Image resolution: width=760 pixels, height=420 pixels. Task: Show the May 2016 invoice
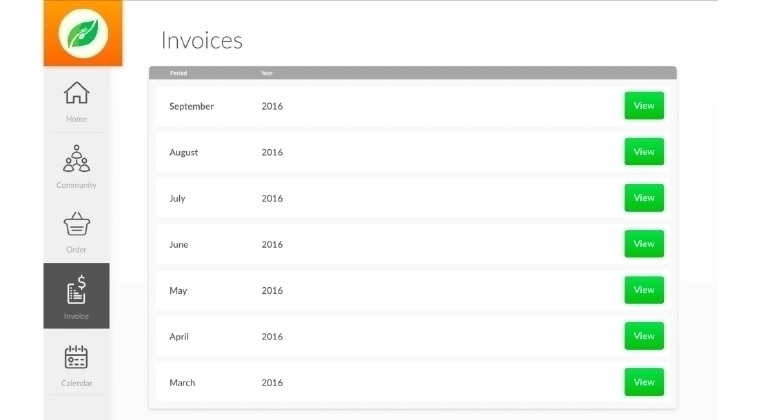coord(644,290)
